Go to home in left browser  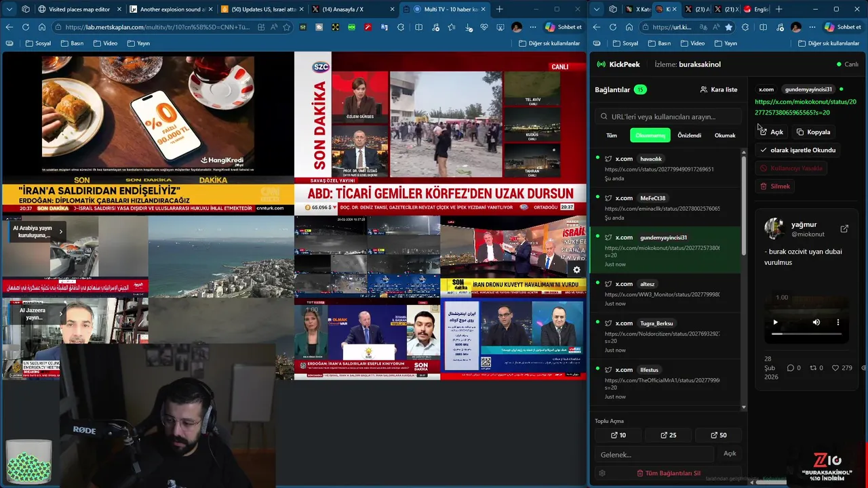[x=42, y=27]
